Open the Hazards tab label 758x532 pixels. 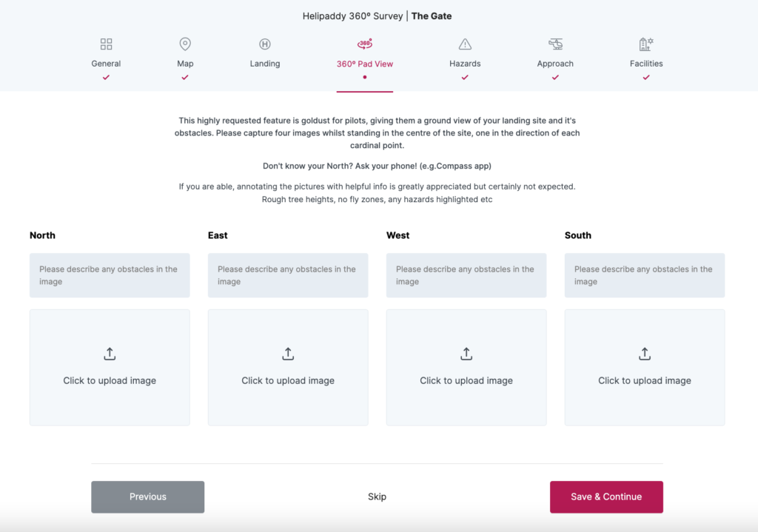[x=465, y=64]
